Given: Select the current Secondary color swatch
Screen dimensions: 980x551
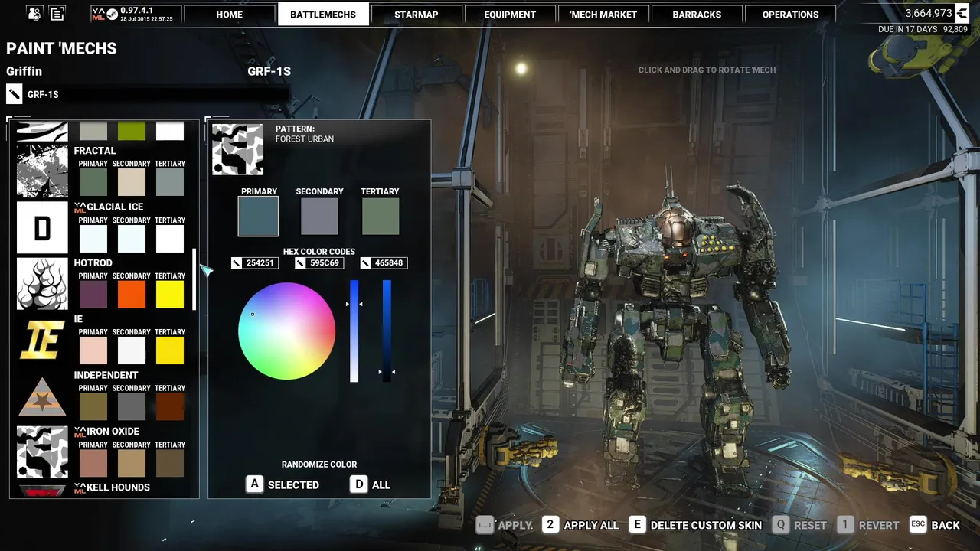Looking at the screenshot, I should click(x=319, y=216).
